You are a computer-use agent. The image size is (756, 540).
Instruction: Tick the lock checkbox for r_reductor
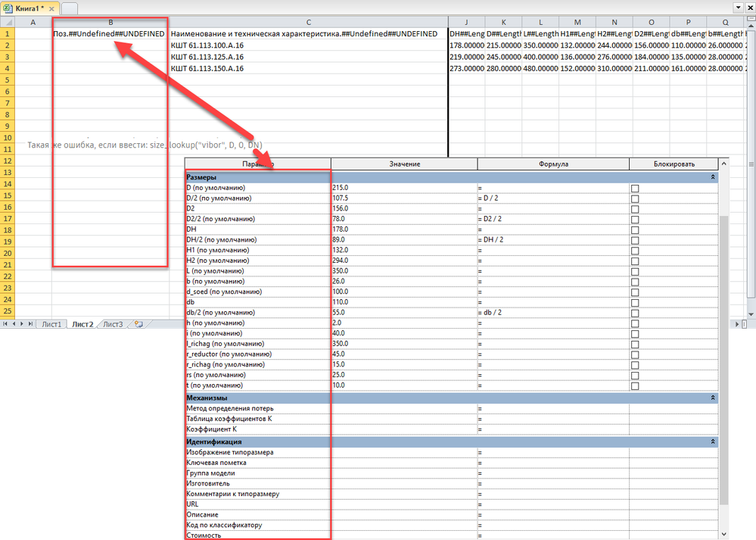coord(635,355)
